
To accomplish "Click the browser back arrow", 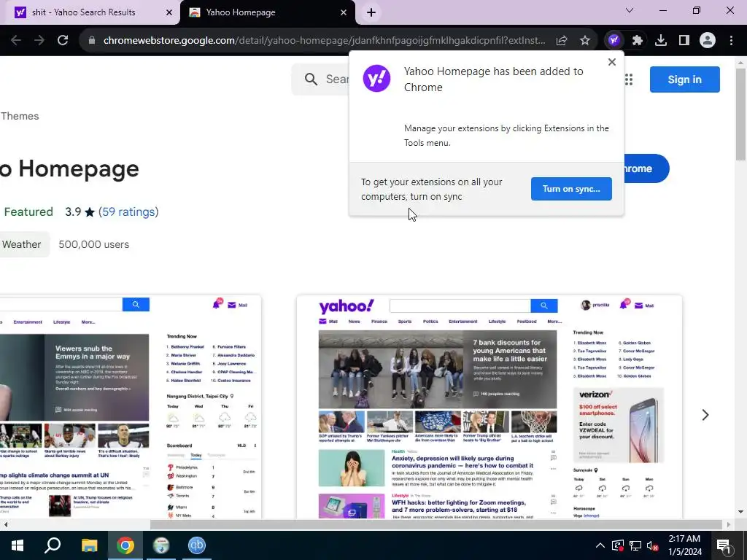I will tap(16, 41).
